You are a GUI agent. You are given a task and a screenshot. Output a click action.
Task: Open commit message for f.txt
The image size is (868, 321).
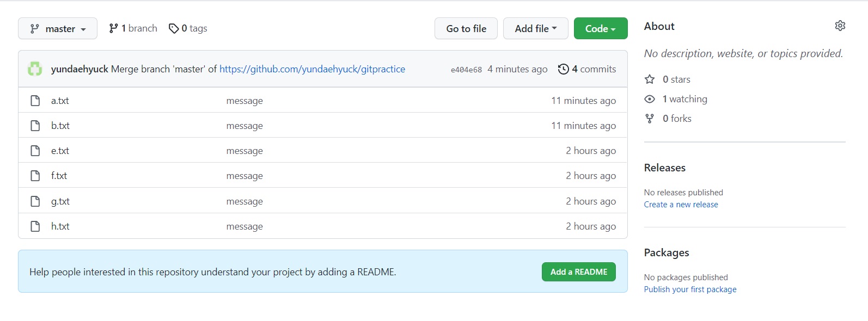pos(244,176)
